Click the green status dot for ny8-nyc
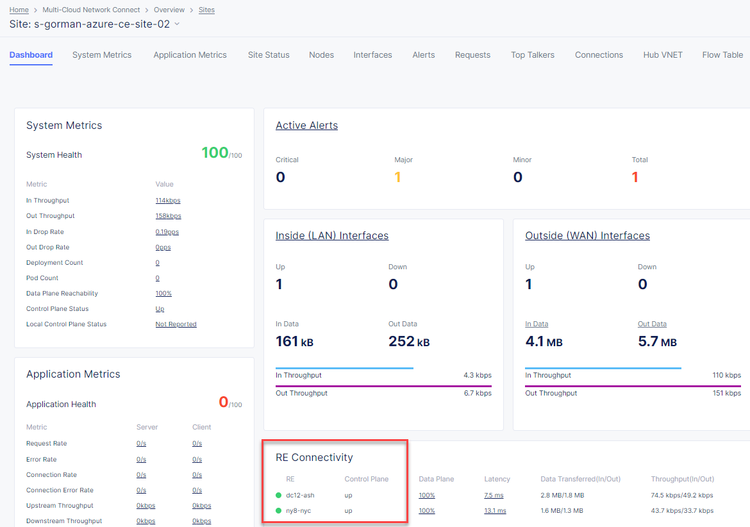This screenshot has width=750, height=527. [x=279, y=511]
